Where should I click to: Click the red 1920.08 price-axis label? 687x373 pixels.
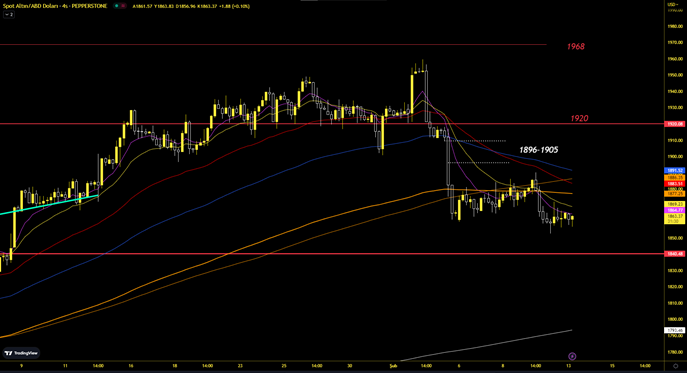click(x=675, y=124)
